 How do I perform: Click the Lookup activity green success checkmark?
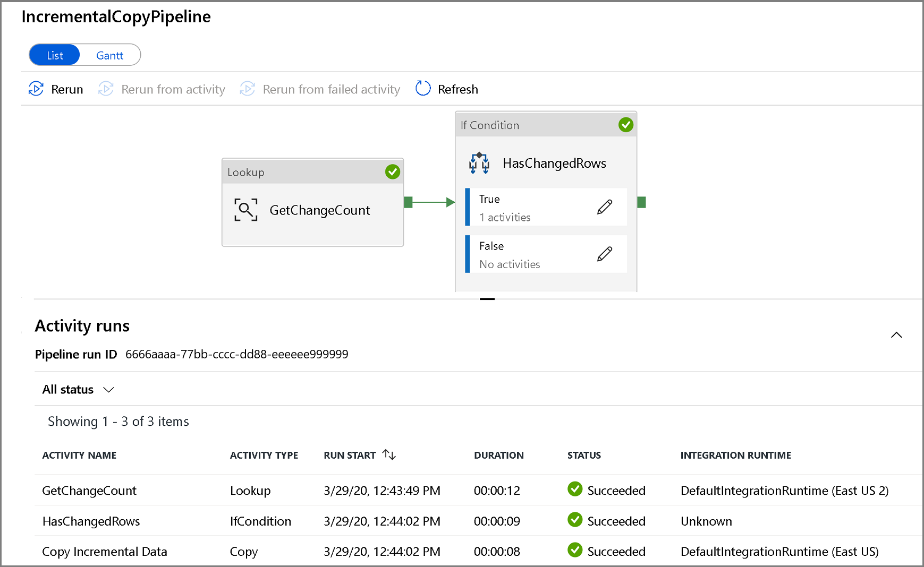click(x=392, y=172)
